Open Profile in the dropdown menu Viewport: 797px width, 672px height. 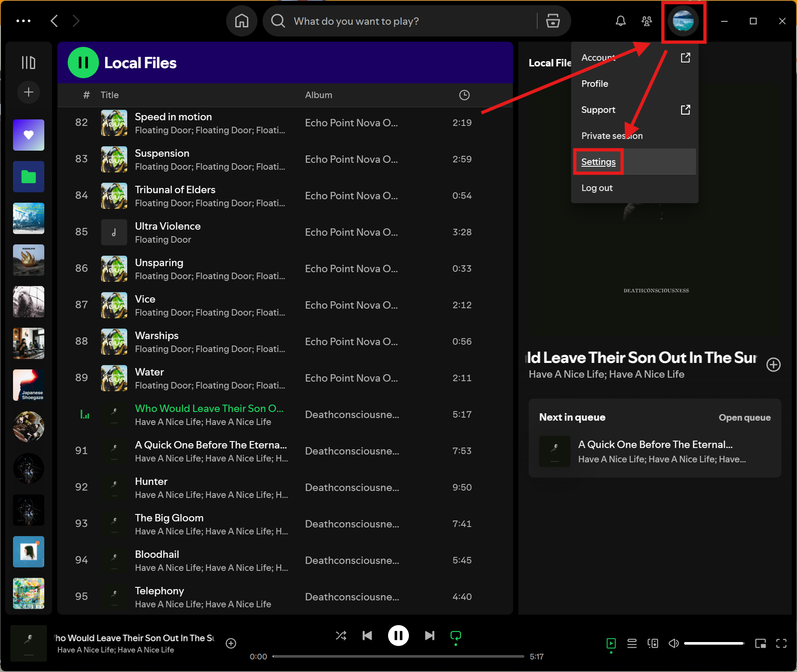coord(635,84)
